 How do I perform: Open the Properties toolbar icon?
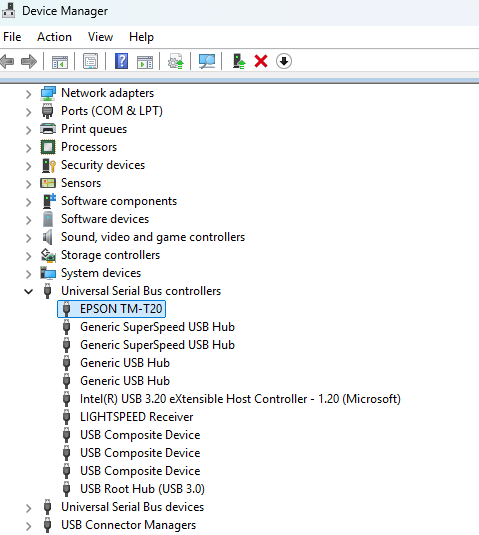(x=90, y=62)
